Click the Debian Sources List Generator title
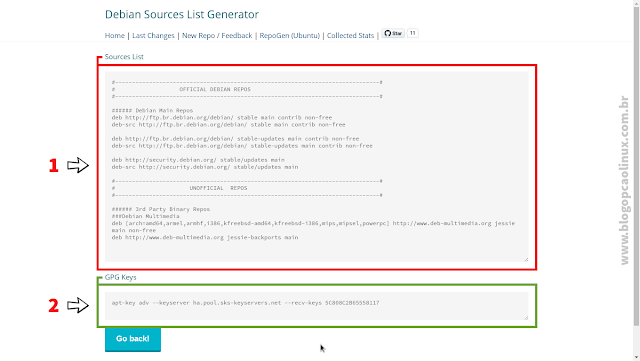The image size is (640, 361). [x=182, y=14]
